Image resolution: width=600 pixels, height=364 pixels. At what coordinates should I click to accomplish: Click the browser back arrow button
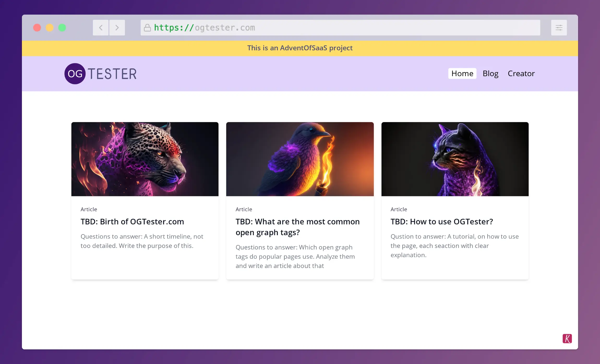tap(101, 28)
